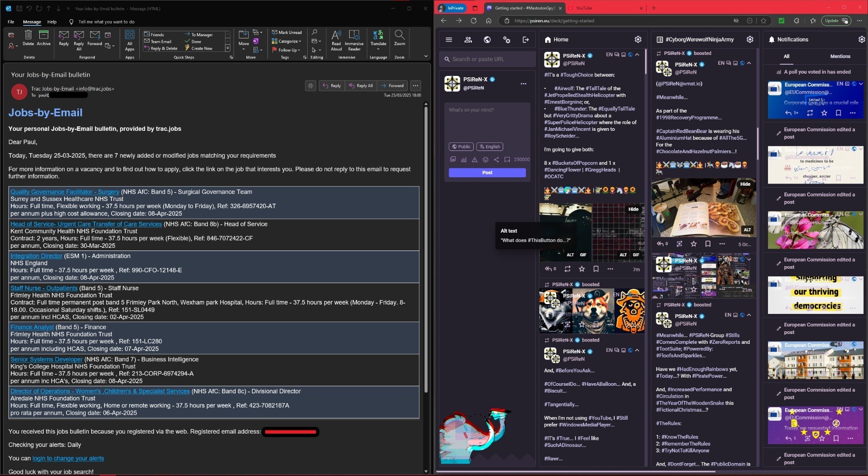Open Senior Systems Developer job link
868x476 pixels.
46,359
